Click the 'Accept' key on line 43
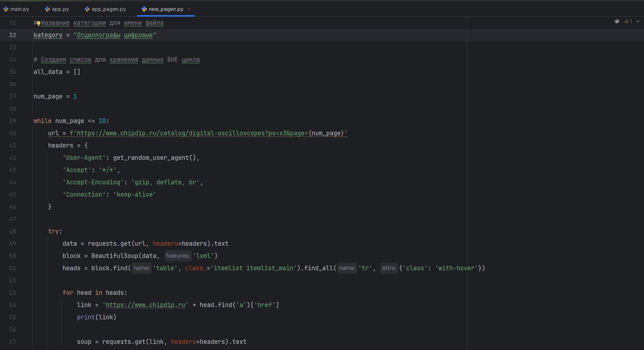 point(77,170)
